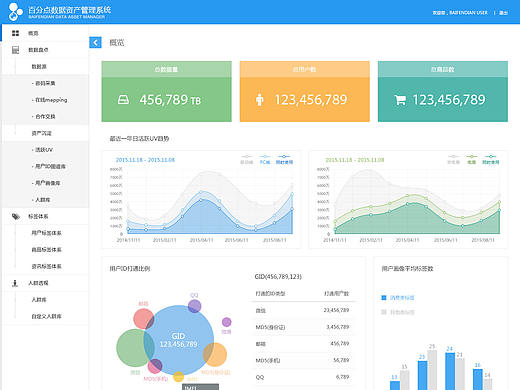Screen dimensions: 520x390
Task: Click the BAIFENDIAN USER welcome text
Action: coord(460,13)
